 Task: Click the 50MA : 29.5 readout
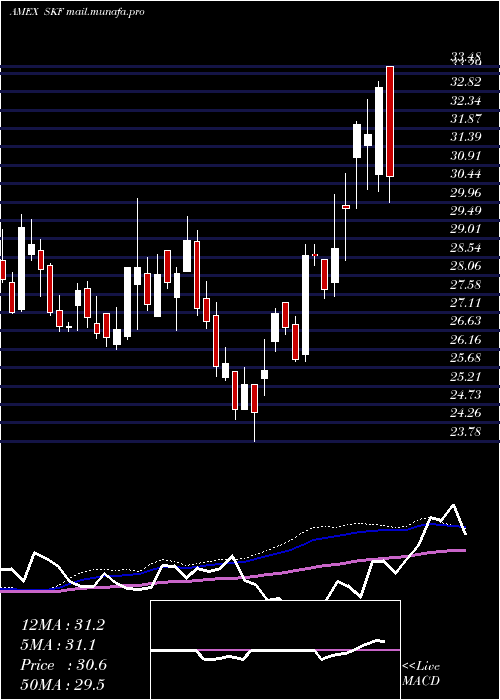pyautogui.click(x=63, y=684)
